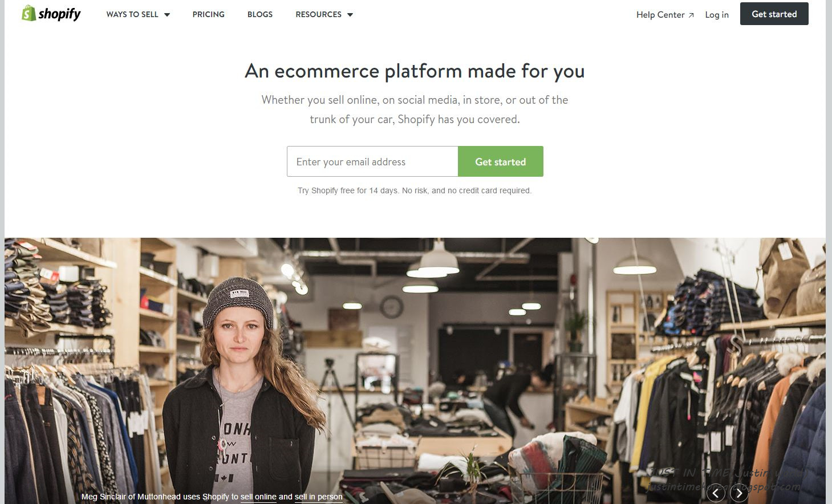
Task: Click the dark Get started button in header
Action: point(774,14)
